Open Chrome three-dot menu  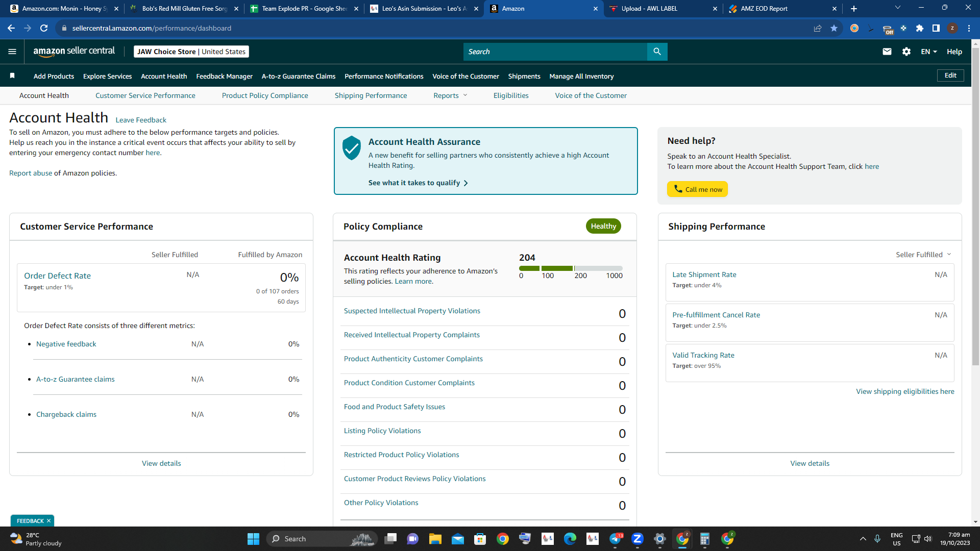(969, 28)
